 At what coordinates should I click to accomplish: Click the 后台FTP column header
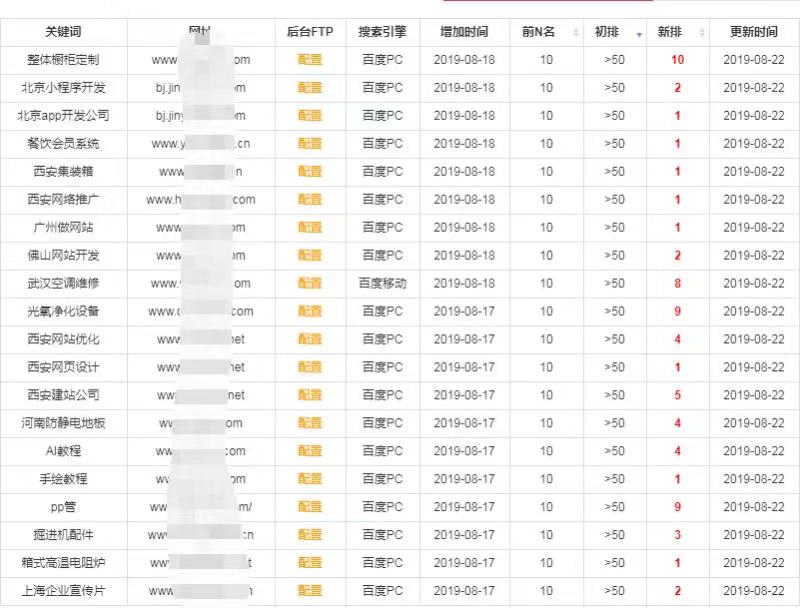(310, 32)
